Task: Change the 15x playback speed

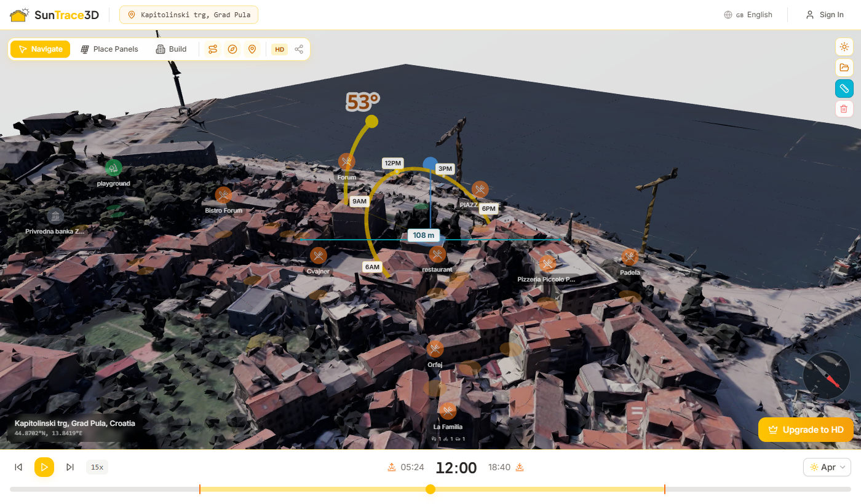Action: 97,467
